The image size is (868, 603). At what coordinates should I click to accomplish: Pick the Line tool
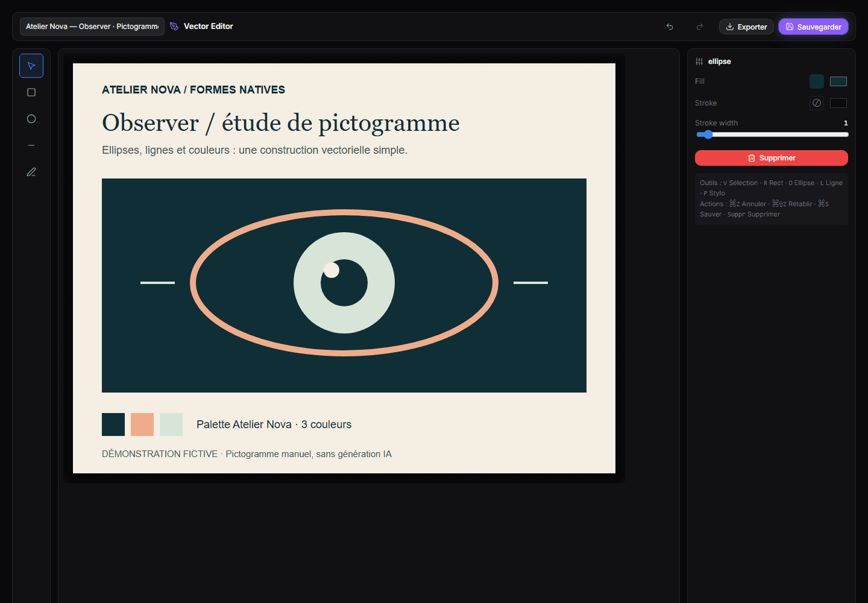coord(31,145)
